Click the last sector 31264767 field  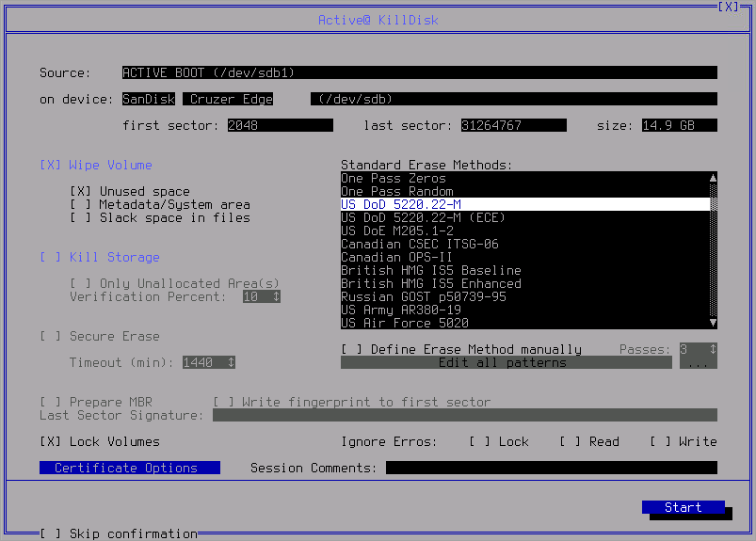pos(514,125)
